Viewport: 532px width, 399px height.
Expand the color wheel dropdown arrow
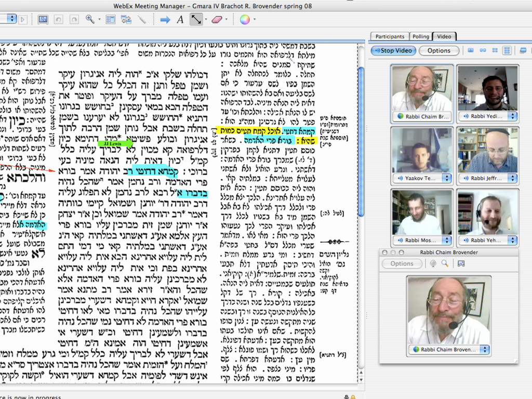coord(255,19)
